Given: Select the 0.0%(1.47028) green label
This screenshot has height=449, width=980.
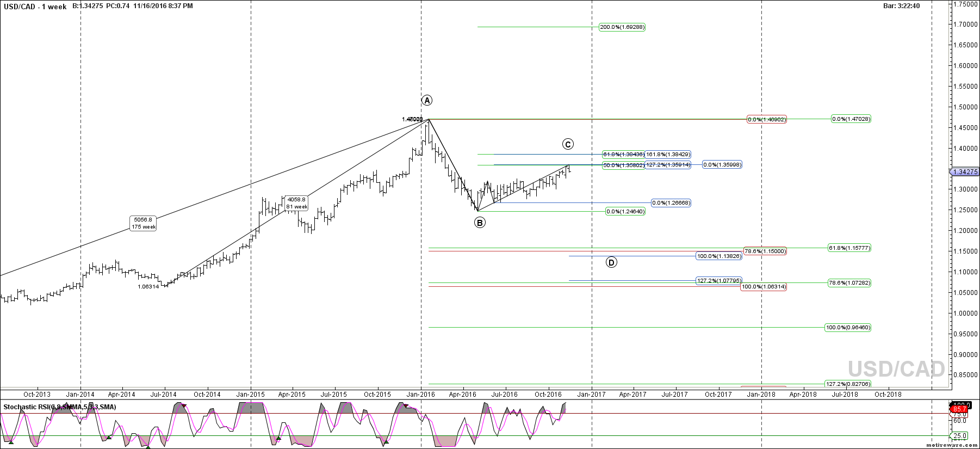Looking at the screenshot, I should point(851,119).
